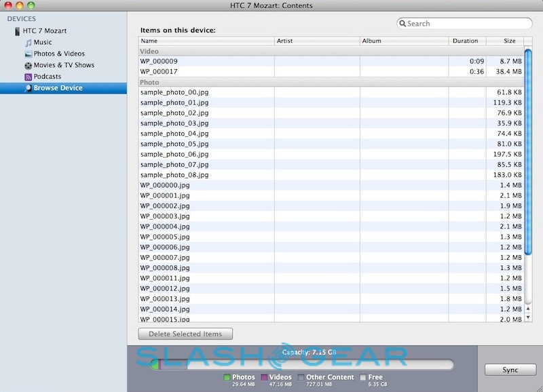Click the Photos & Videos icon

coord(28,54)
